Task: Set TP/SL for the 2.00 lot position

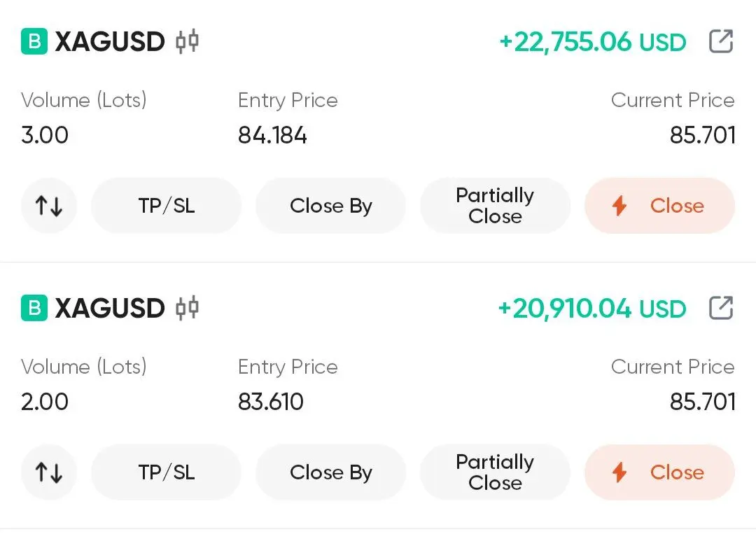Action: click(167, 472)
